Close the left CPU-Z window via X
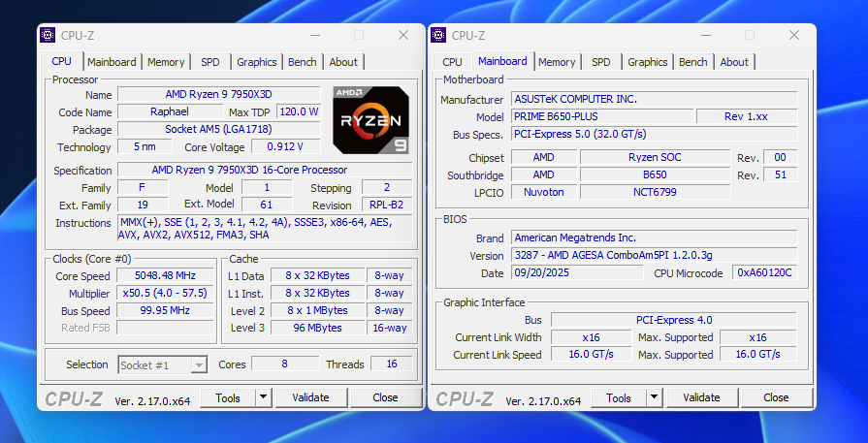This screenshot has height=443, width=868. coord(403,35)
